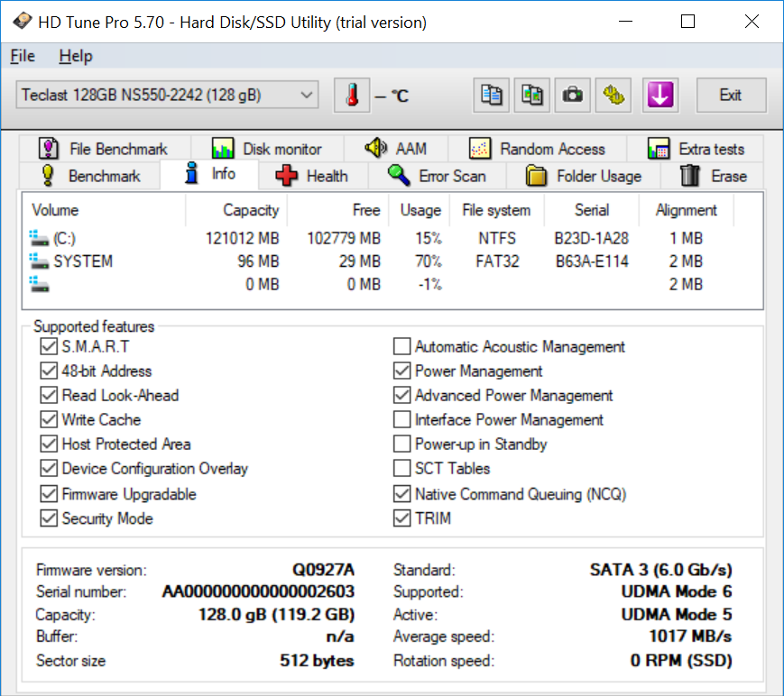
Task: Toggle the Power-up in Standby checkbox
Action: (x=402, y=444)
